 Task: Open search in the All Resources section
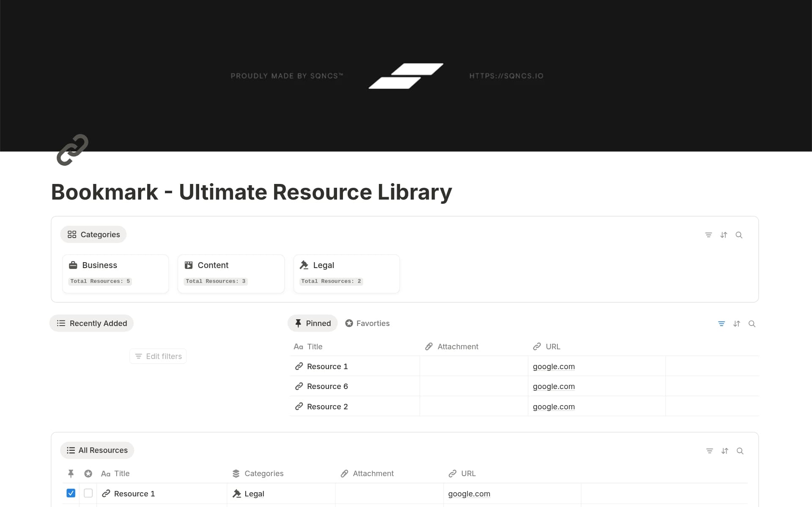(x=741, y=451)
